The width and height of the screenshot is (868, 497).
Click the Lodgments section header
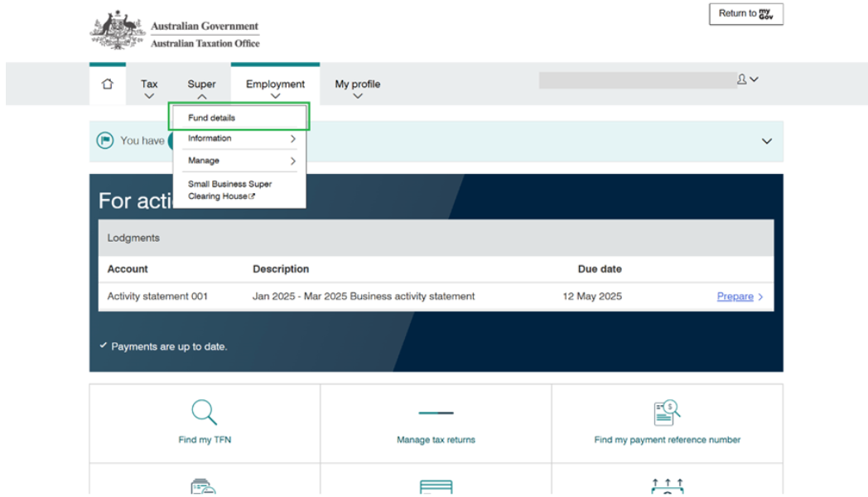pyautogui.click(x=436, y=238)
